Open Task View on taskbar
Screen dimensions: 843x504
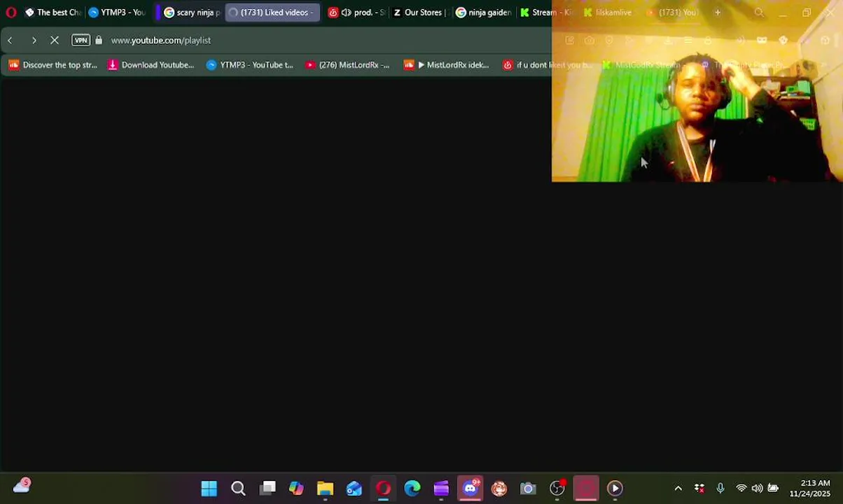click(267, 489)
